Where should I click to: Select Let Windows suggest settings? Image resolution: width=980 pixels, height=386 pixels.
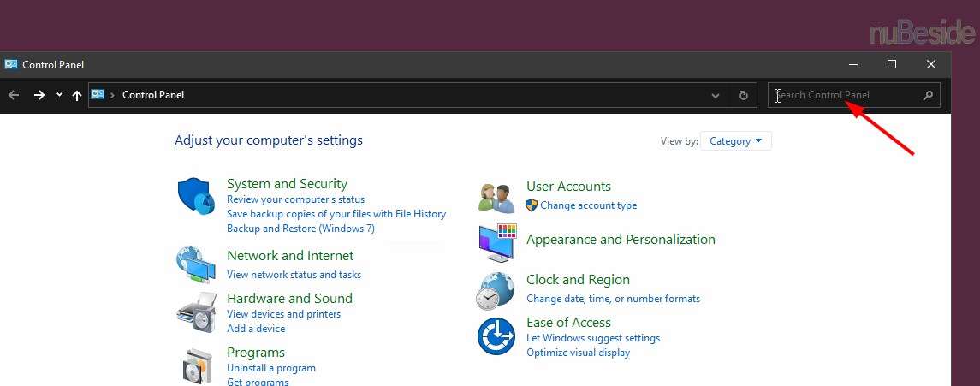click(x=593, y=338)
